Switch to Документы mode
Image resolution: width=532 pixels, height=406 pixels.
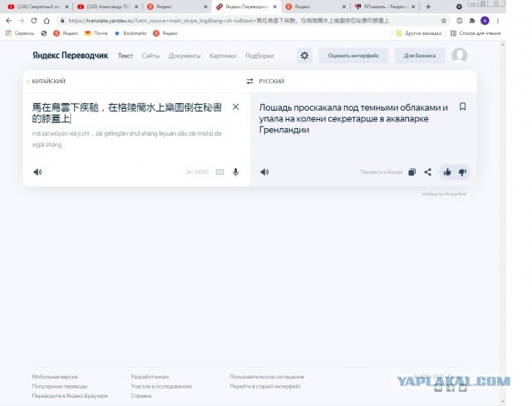click(185, 56)
